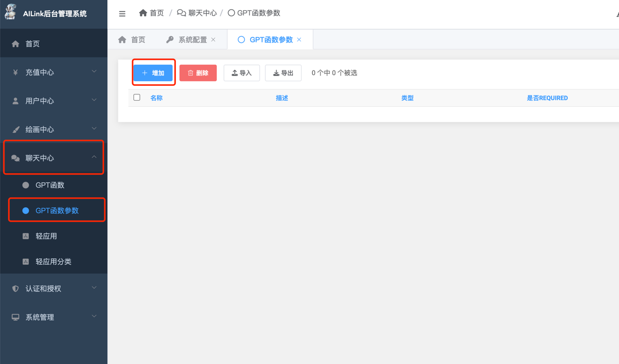
Task: Click the shield icon for 认证和授权
Action: (x=15, y=289)
